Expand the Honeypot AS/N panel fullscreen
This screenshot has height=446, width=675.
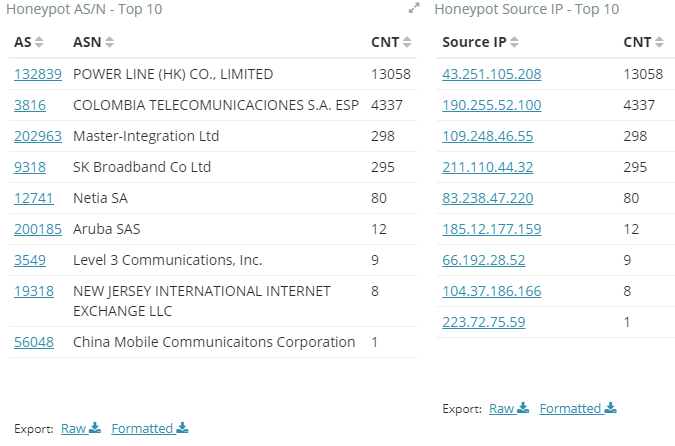point(414,8)
